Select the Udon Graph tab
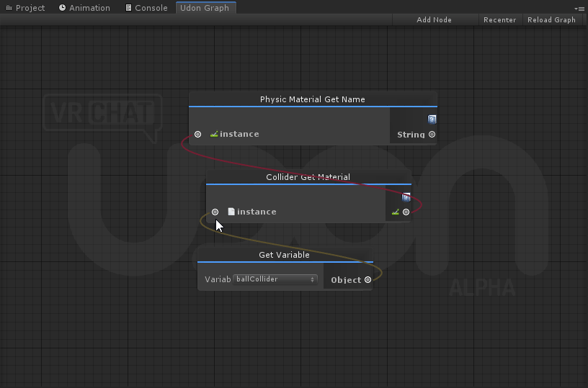 [x=205, y=7]
